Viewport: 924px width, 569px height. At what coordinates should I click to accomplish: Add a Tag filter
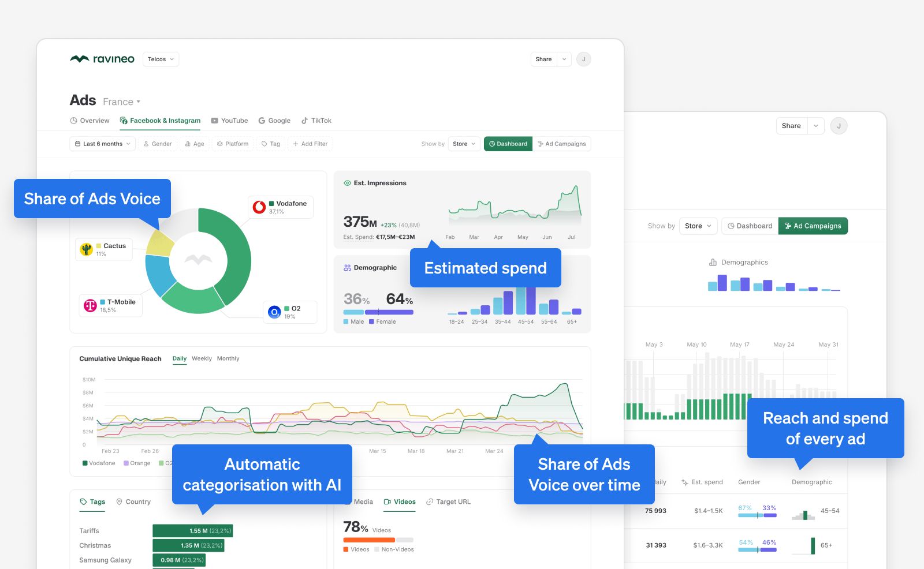point(271,144)
